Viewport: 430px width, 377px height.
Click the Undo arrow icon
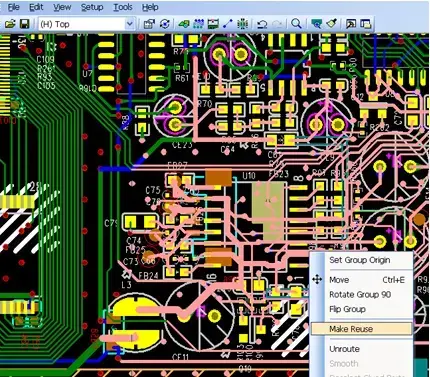(x=262, y=24)
